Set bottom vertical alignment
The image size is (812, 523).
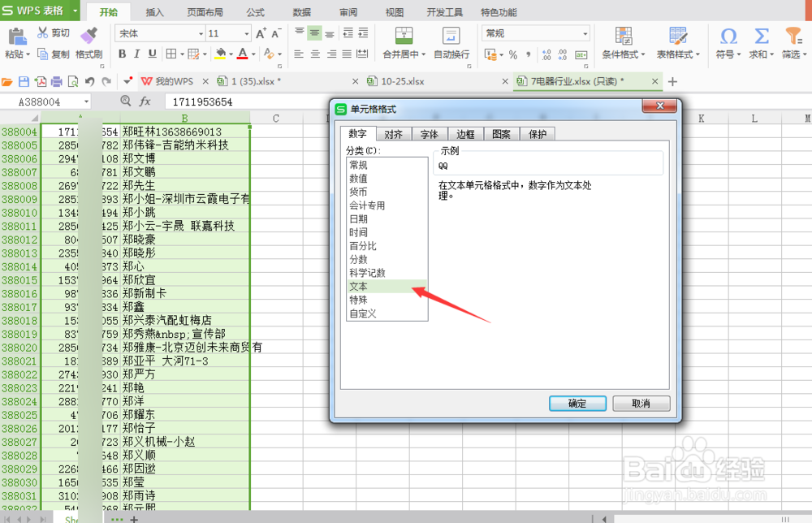(330, 32)
